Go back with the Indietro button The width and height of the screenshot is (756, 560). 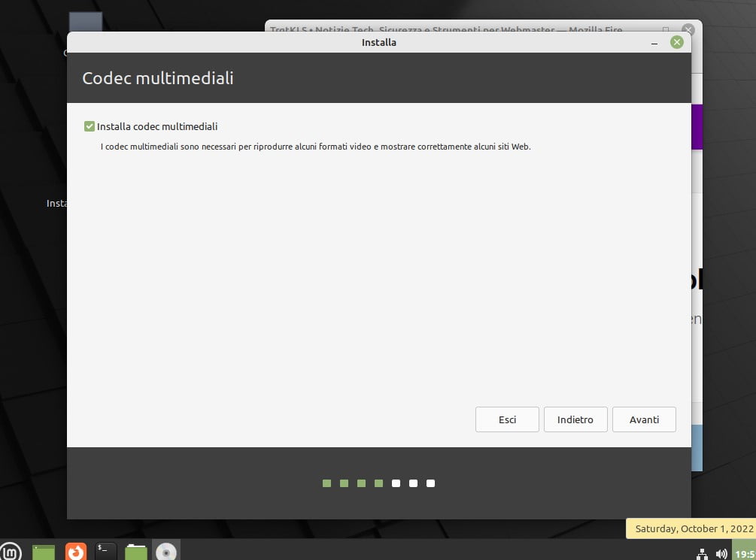[575, 419]
